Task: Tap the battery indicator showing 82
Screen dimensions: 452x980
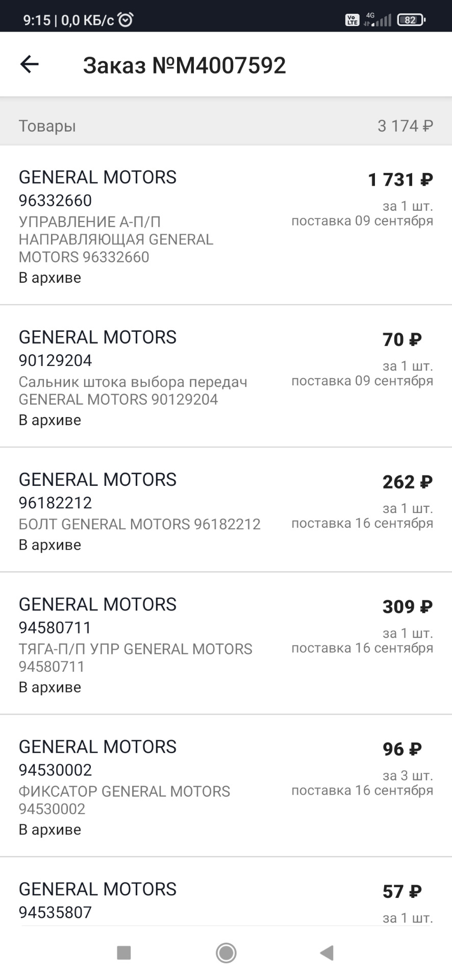Action: tap(411, 20)
